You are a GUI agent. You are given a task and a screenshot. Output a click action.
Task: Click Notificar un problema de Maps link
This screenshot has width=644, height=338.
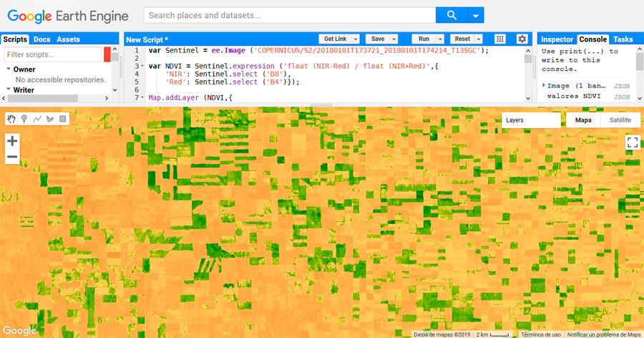click(x=604, y=334)
